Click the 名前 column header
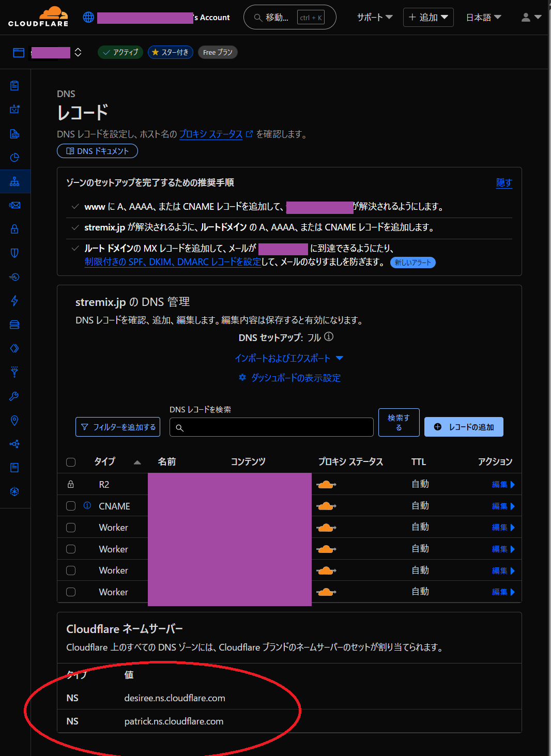Viewport: 551px width, 756px height. [x=166, y=462]
